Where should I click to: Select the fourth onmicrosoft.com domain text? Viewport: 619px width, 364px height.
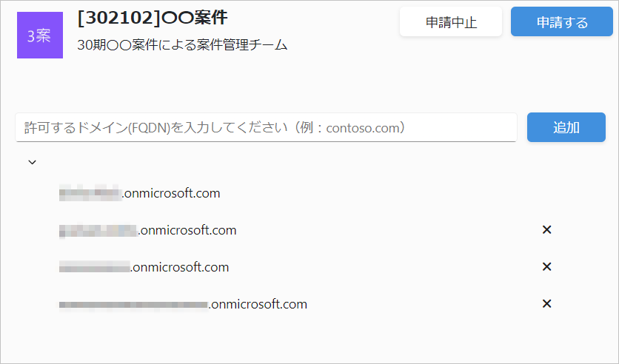pyautogui.click(x=183, y=305)
